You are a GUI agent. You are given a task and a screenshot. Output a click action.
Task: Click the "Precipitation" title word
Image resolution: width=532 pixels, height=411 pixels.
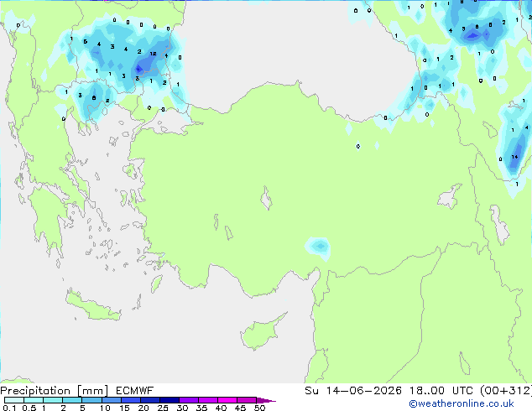[35, 391]
